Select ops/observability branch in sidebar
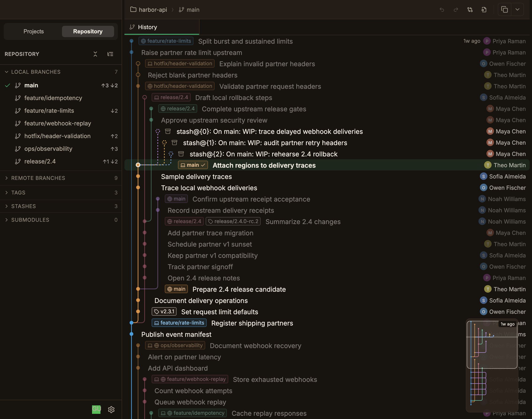Viewport: 532px width, 419px height. [x=61, y=149]
